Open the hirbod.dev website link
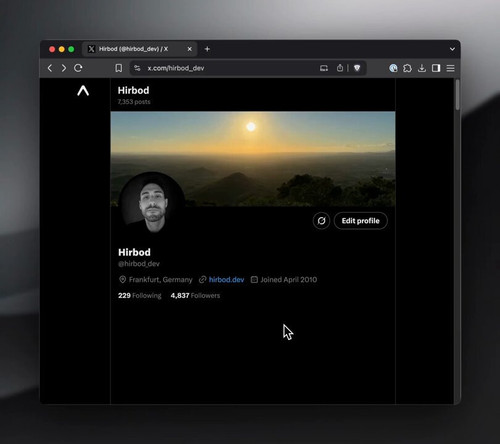The width and height of the screenshot is (500, 444). point(226,280)
